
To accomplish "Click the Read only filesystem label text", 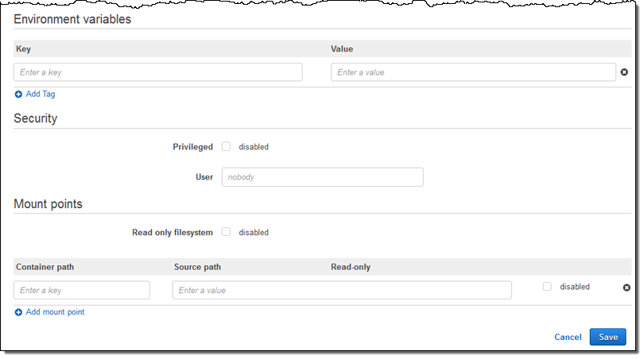I will pos(173,233).
